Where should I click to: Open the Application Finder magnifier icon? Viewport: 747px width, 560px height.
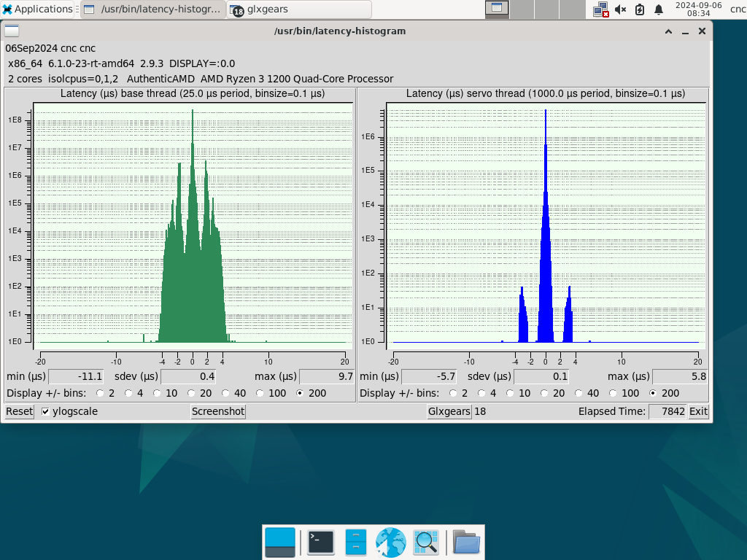click(425, 542)
